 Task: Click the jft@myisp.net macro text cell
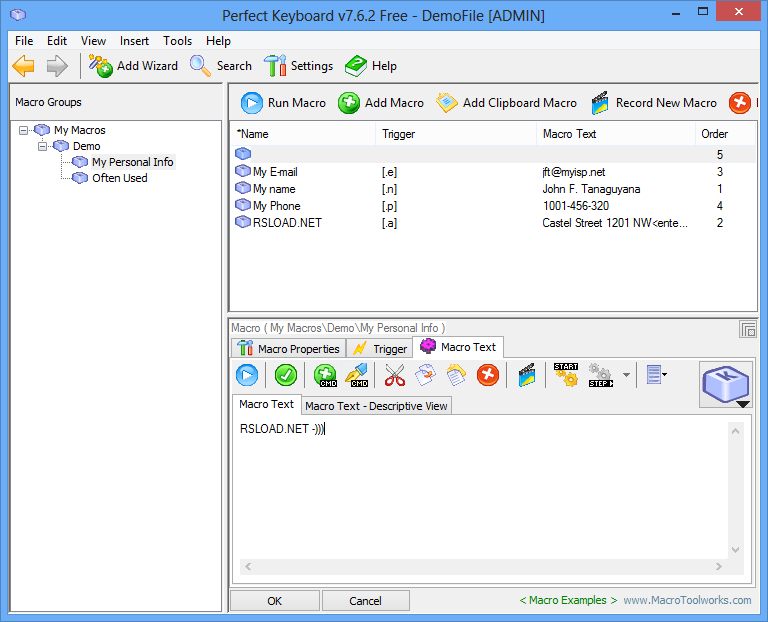pyautogui.click(x=574, y=172)
